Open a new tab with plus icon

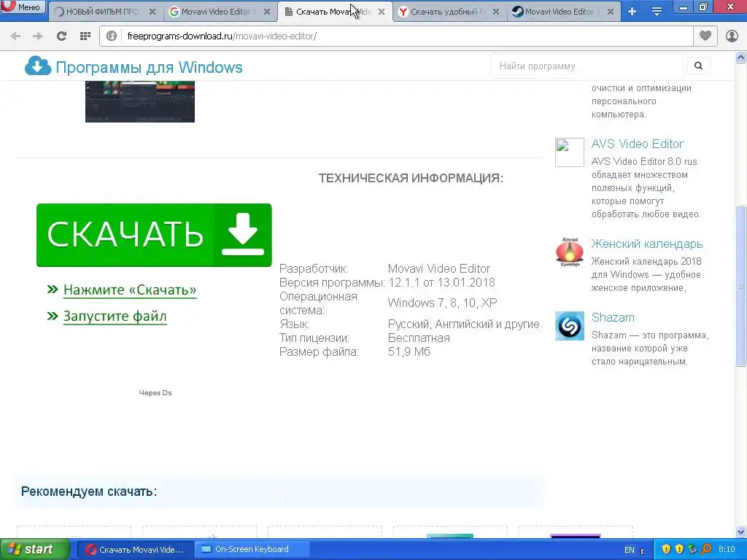632,12
